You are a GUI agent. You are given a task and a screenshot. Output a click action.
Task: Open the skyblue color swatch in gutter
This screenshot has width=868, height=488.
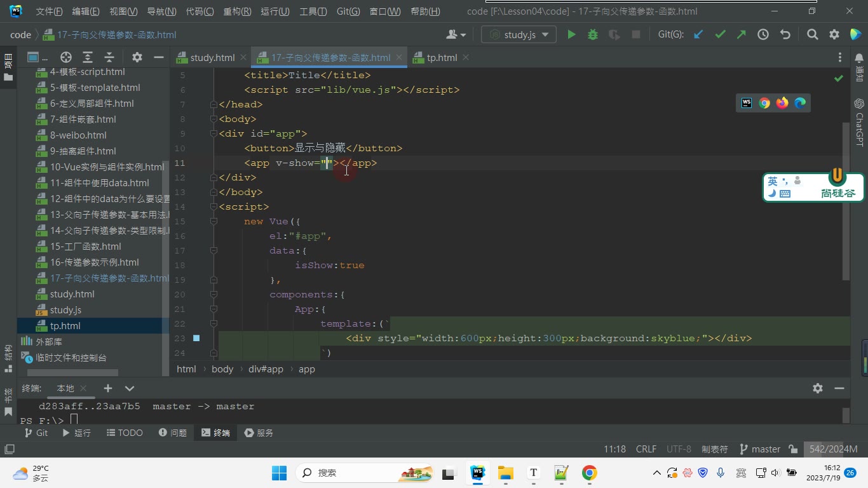[196, 338]
